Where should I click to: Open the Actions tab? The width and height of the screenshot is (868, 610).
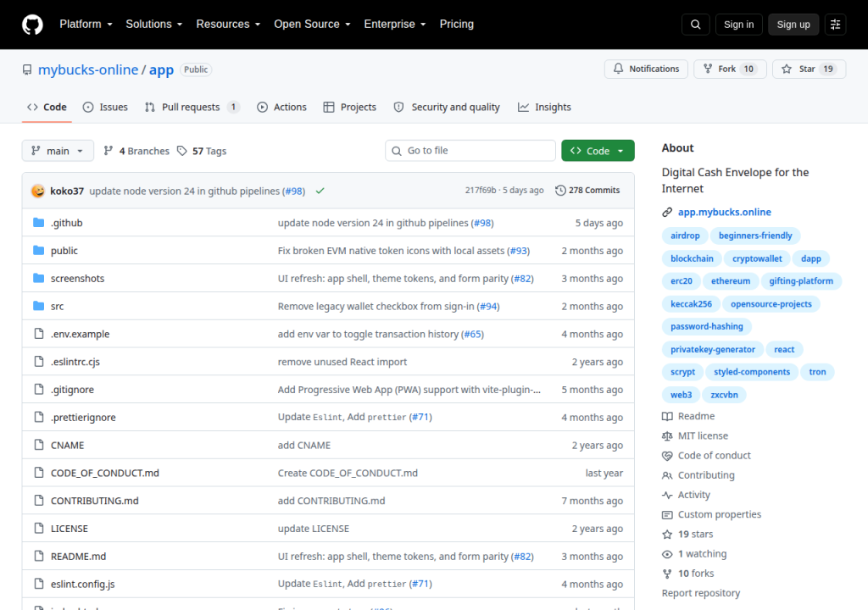point(281,107)
